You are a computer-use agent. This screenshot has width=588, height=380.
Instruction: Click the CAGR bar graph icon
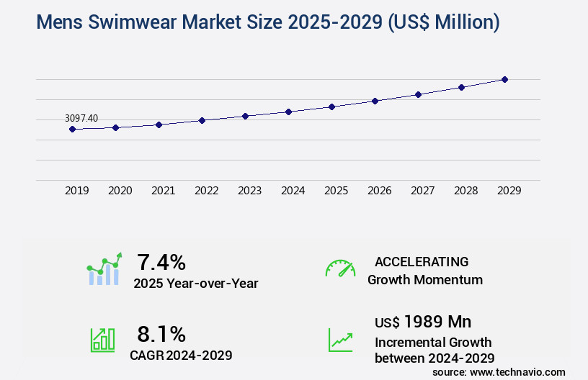pyautogui.click(x=102, y=340)
